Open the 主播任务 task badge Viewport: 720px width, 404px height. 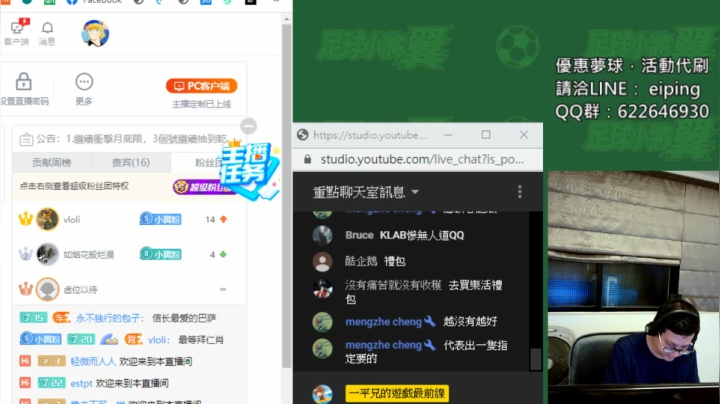point(250,169)
